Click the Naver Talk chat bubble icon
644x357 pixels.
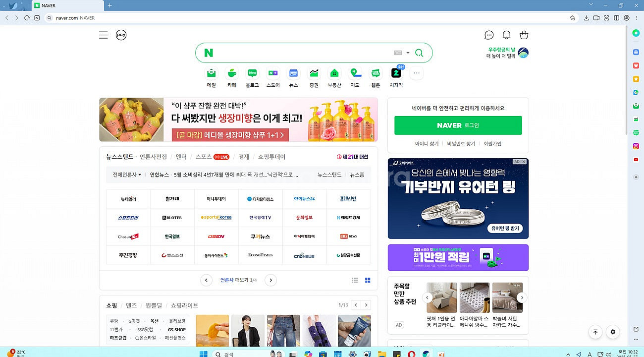[489, 35]
